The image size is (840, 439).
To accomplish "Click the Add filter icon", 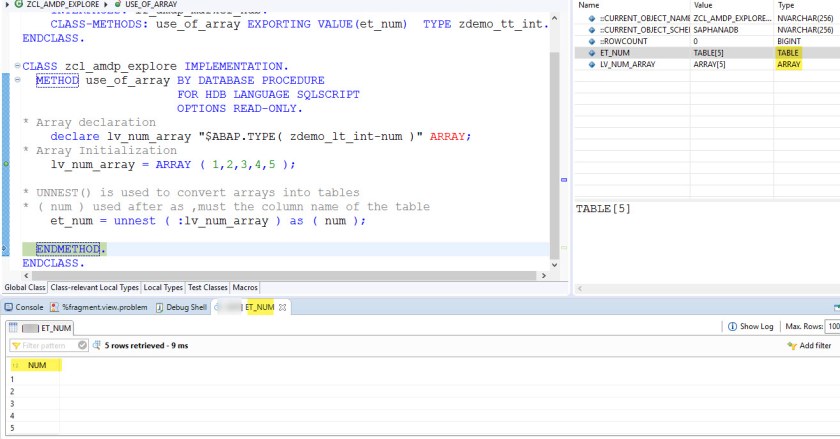I will click(791, 345).
